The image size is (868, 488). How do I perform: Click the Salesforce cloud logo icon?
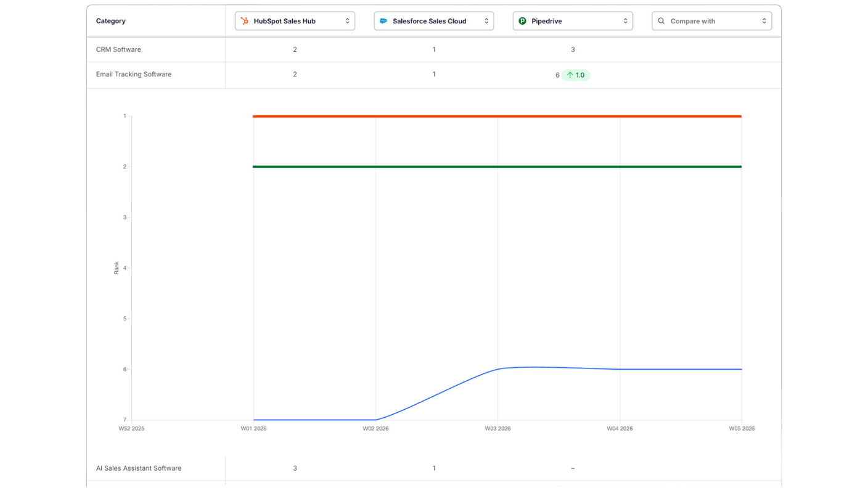[383, 21]
